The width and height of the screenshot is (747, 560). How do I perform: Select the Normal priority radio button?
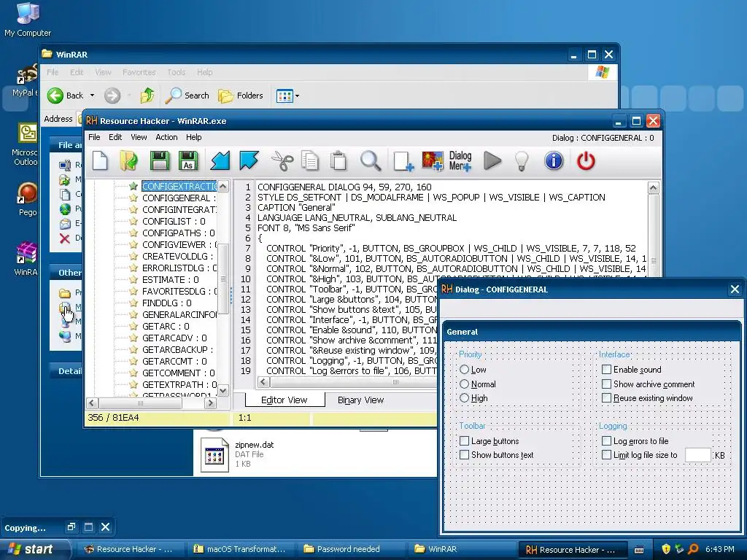[465, 384]
